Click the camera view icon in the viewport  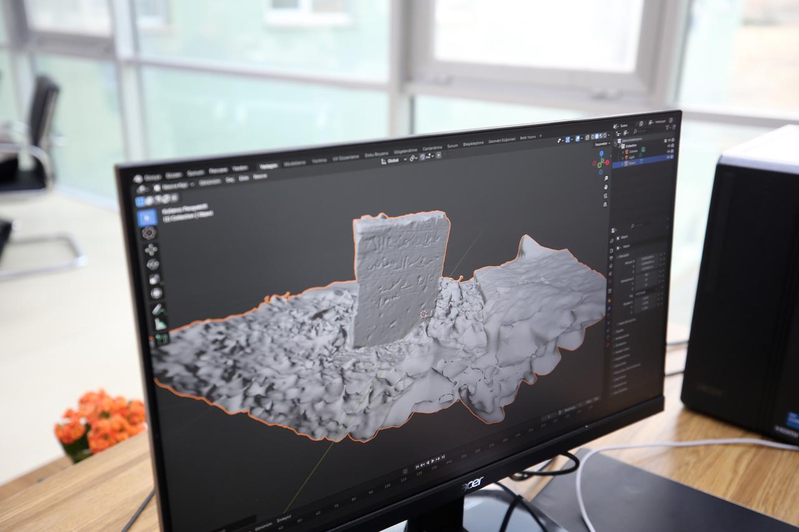[x=605, y=196]
